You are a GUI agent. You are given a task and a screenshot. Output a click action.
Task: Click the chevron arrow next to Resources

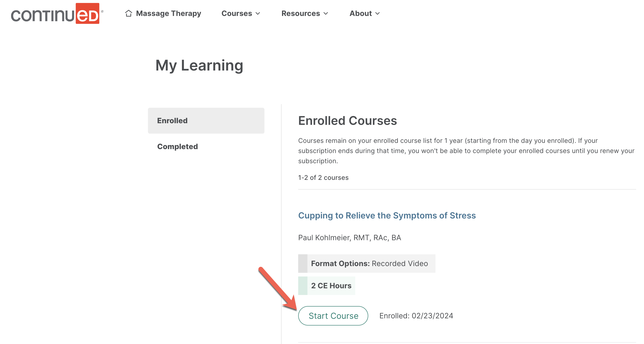[x=325, y=13]
